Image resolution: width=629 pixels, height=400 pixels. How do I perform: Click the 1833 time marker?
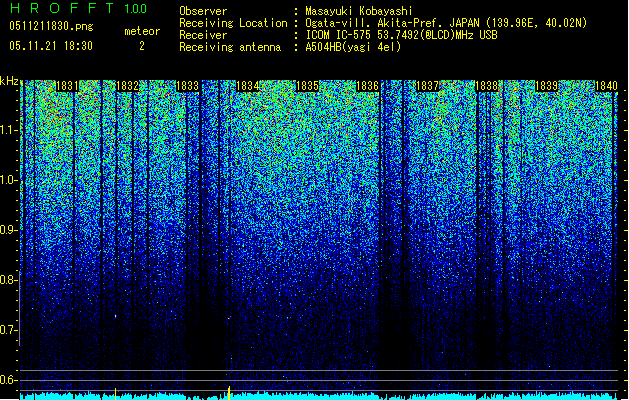(x=187, y=86)
